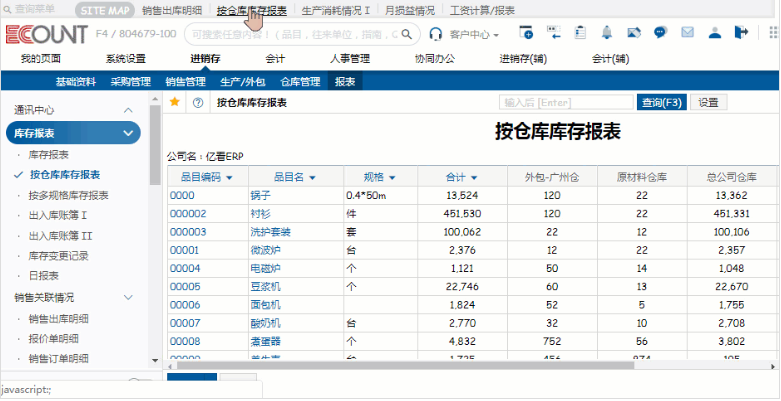
Task: Click the ECOUNT logo
Action: 47,34
